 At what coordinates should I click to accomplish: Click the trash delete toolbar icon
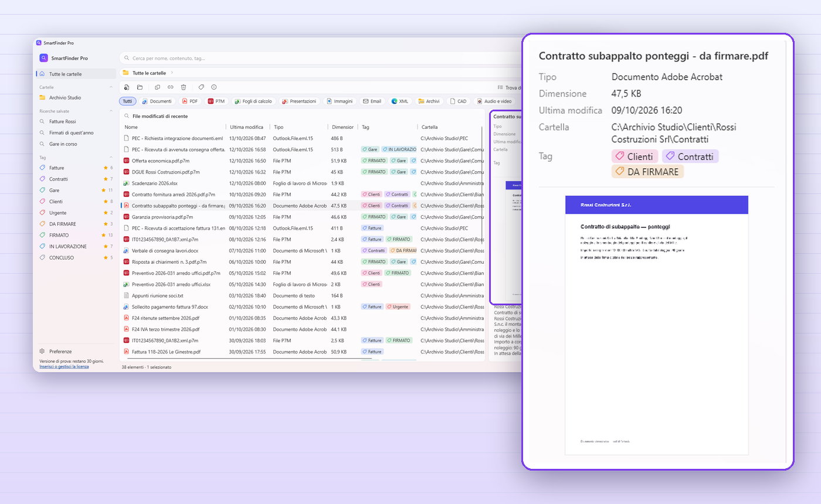click(184, 87)
